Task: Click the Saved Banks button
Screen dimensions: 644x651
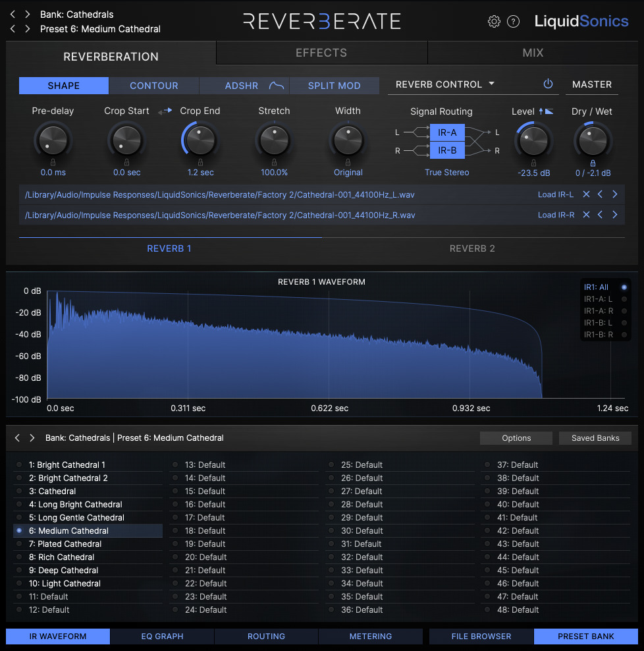Action: pos(595,438)
